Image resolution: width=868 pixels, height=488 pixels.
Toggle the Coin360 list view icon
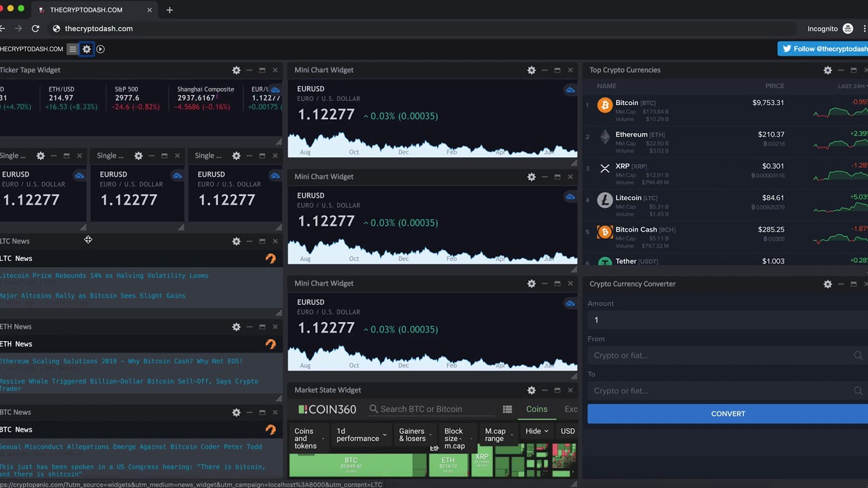(507, 409)
